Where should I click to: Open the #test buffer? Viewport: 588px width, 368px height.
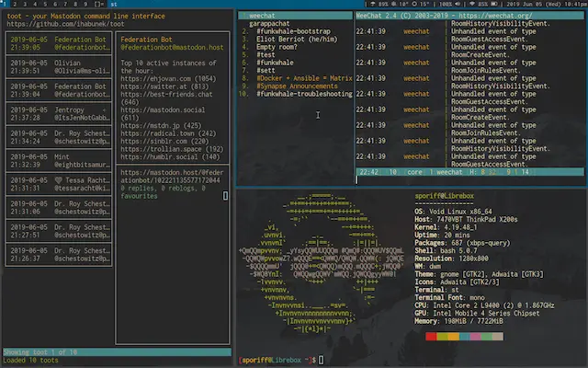266,55
